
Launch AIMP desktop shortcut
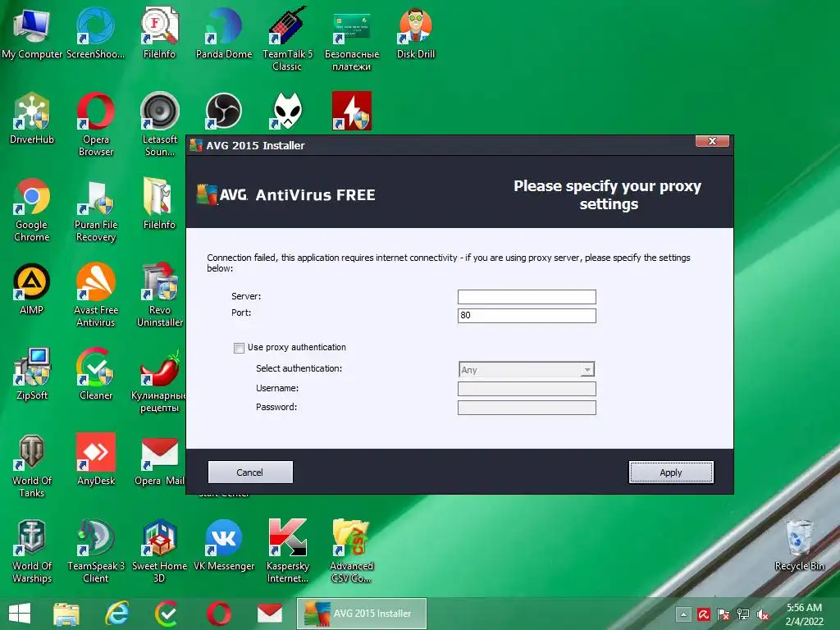32,290
